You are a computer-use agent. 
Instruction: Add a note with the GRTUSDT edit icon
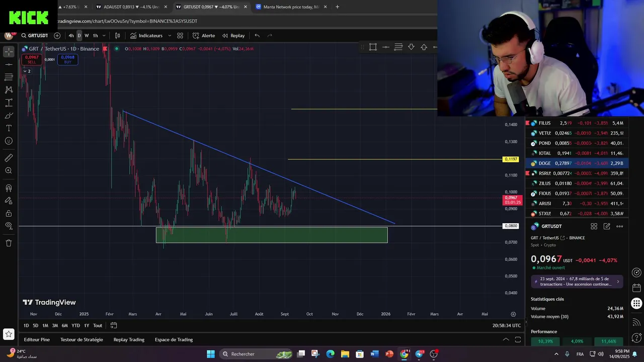tap(607, 226)
